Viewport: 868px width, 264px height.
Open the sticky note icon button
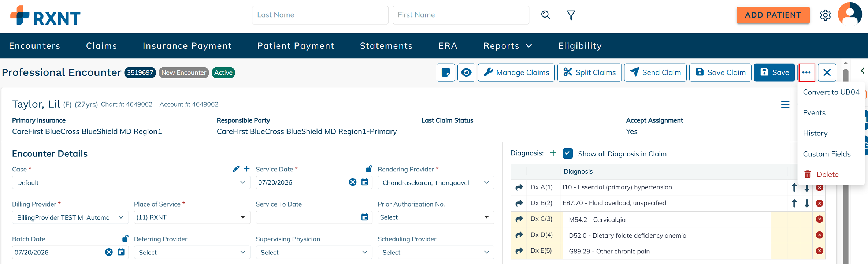point(446,72)
